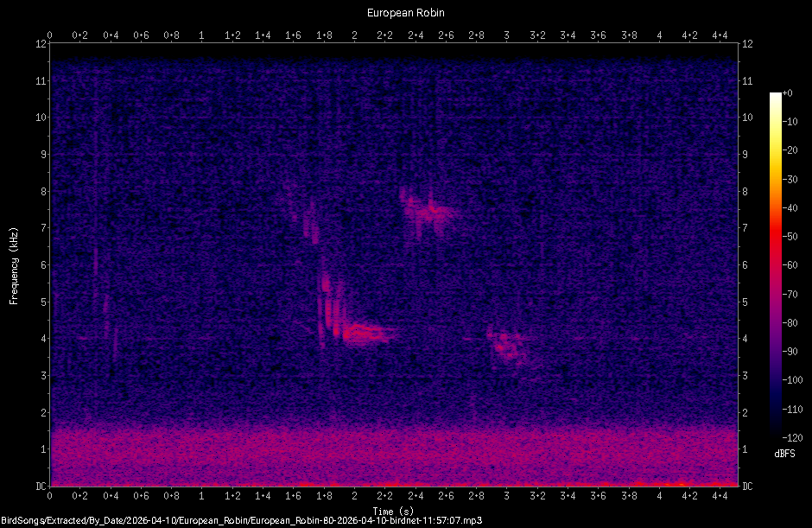
Task: Click the European Robin title text
Action: tap(405, 12)
